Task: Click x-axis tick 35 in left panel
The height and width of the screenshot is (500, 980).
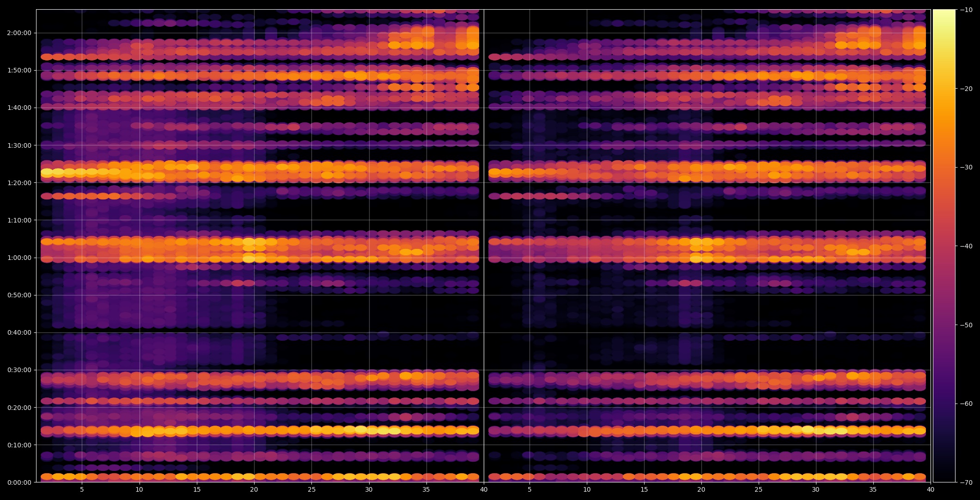Action: 426,489
